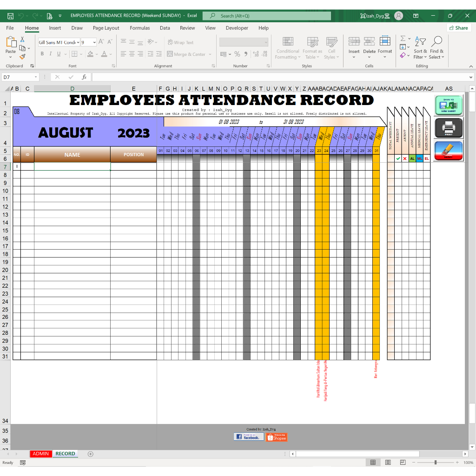Toggle Bold formatting
Screen dimensions: 476x476
click(42, 53)
